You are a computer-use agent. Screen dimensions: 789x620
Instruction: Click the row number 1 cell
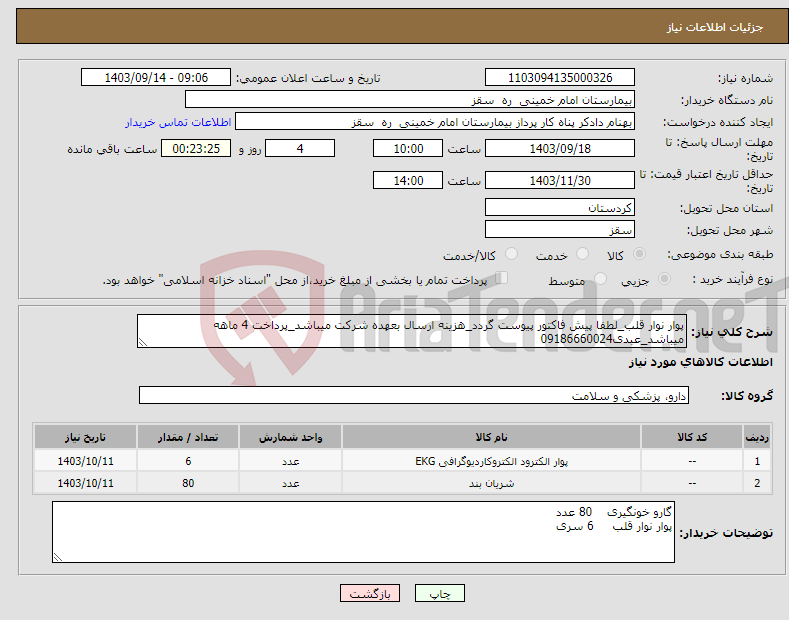tap(757, 461)
